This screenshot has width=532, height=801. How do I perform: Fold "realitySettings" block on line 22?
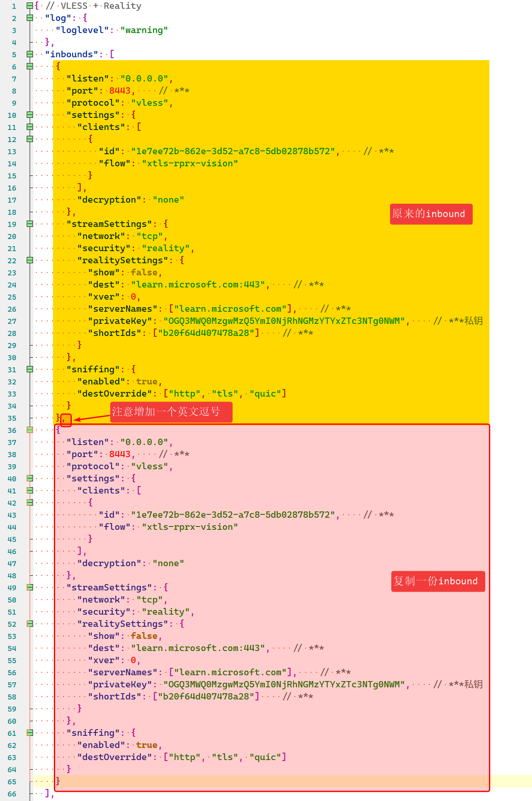coord(30,260)
